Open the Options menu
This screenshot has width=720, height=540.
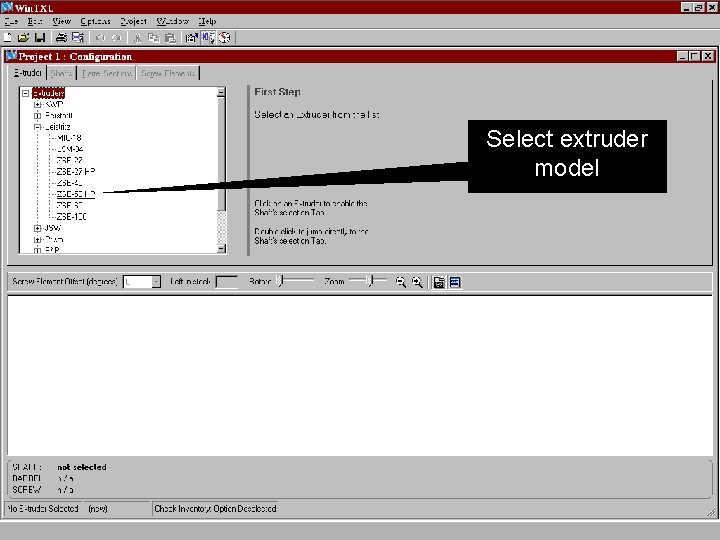(96, 21)
